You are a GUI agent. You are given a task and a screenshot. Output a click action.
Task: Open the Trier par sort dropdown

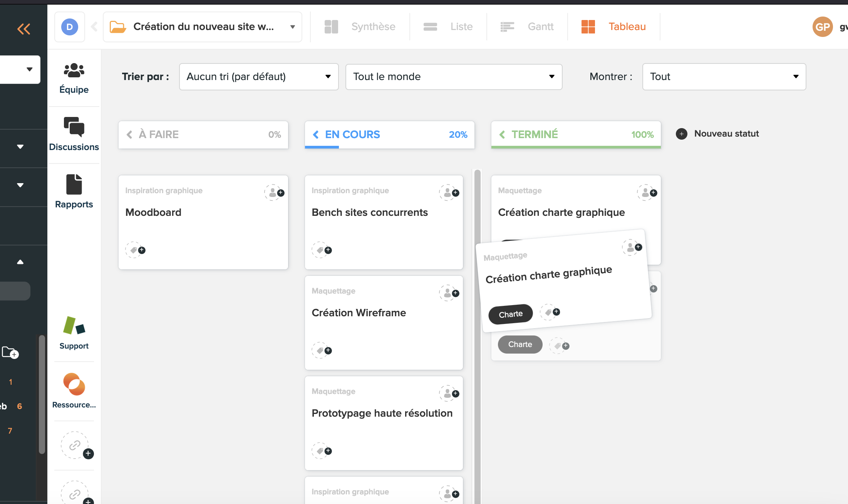(259, 77)
